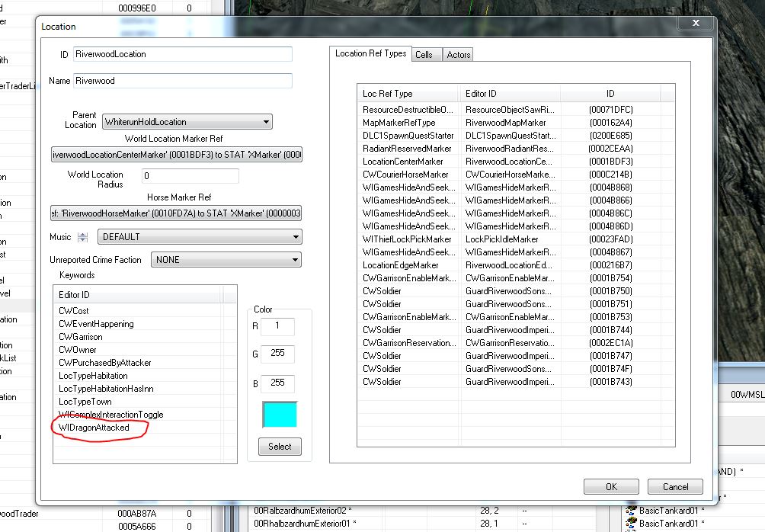
Task: Focus the ID field containing RiverwoodLocation
Action: click(182, 55)
